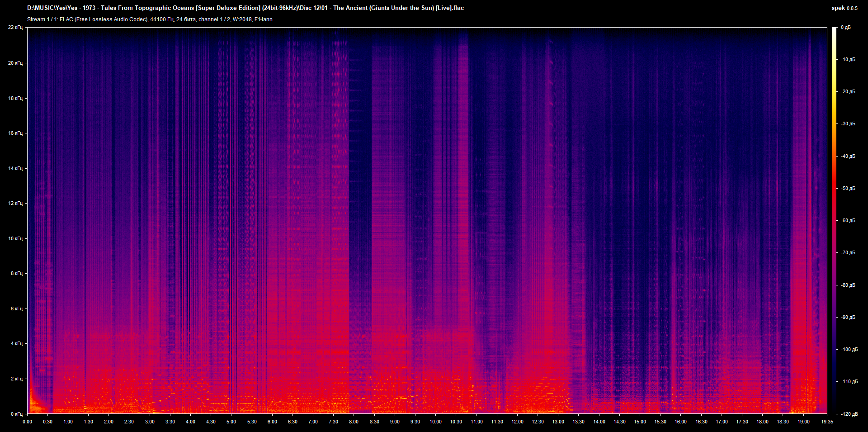Click the 15:00 time axis label

point(640,422)
